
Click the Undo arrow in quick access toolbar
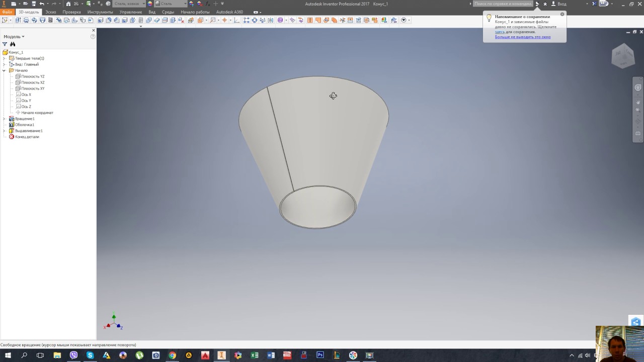click(42, 4)
